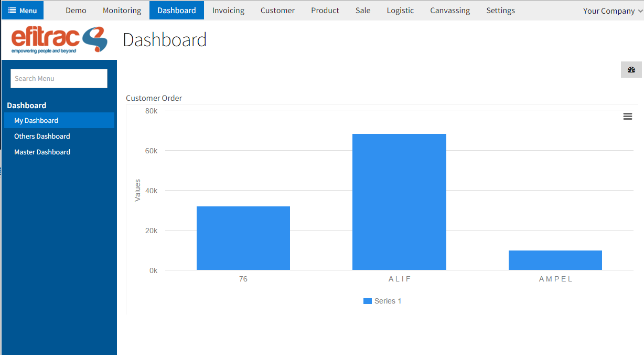
Task: Click the 0k axis value
Action: [153, 270]
